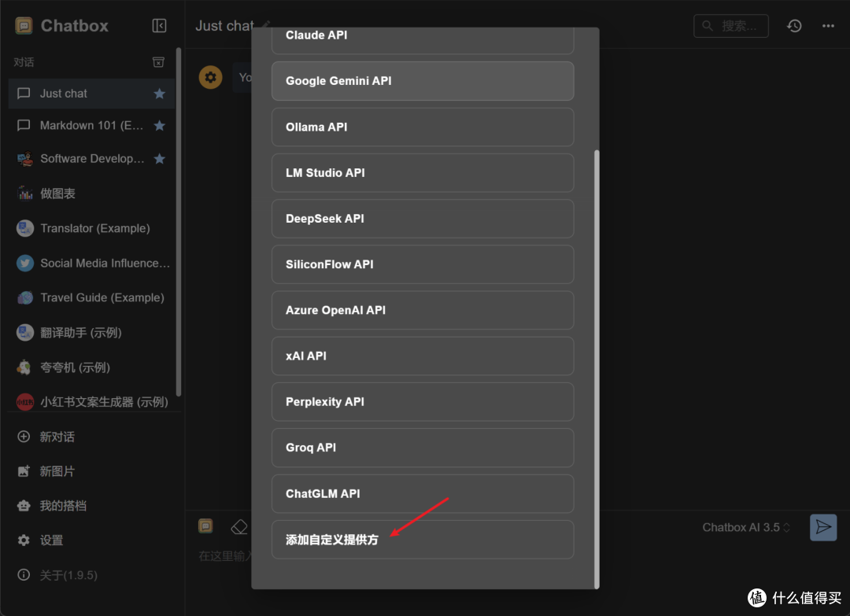Click the search box 搜索
The image size is (850, 616).
pos(730,25)
